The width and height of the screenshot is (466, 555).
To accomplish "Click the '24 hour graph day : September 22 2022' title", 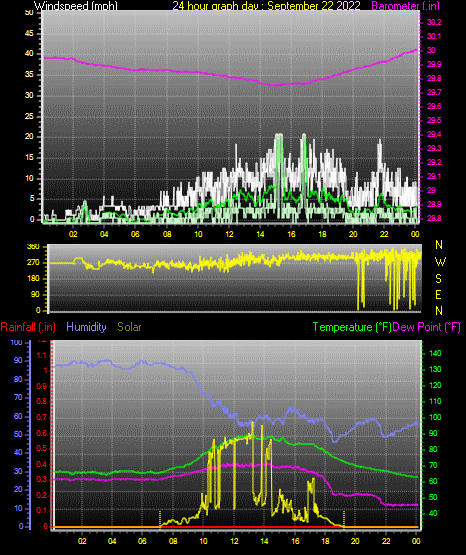I will pos(266,6).
